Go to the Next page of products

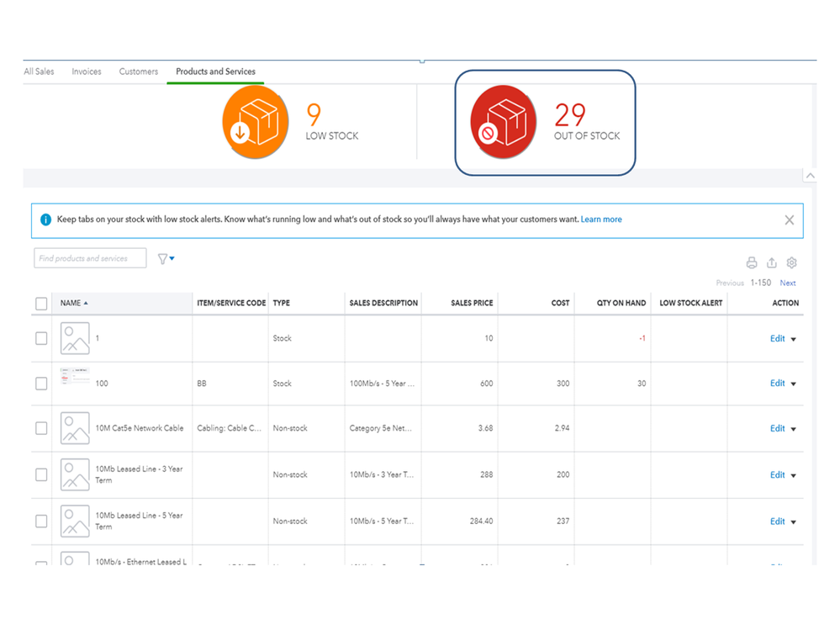click(x=788, y=283)
